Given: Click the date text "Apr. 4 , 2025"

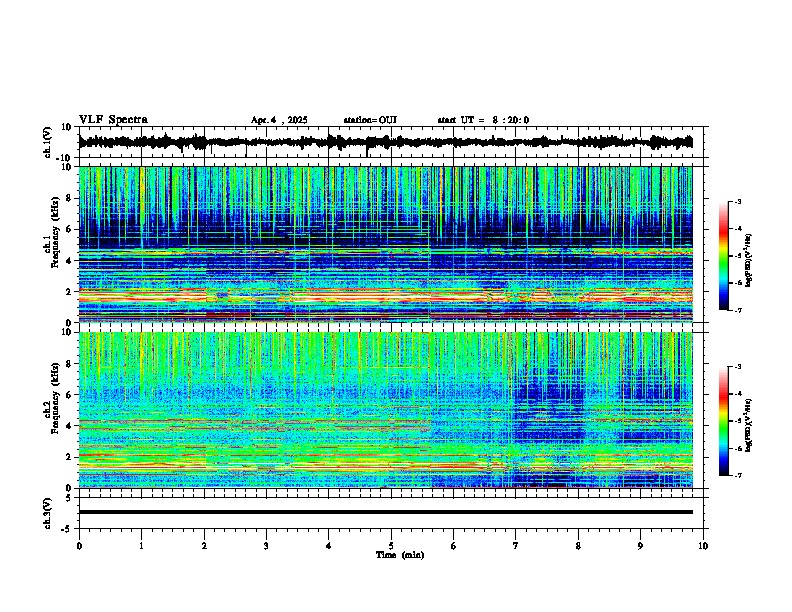Looking at the screenshot, I should pyautogui.click(x=279, y=120).
